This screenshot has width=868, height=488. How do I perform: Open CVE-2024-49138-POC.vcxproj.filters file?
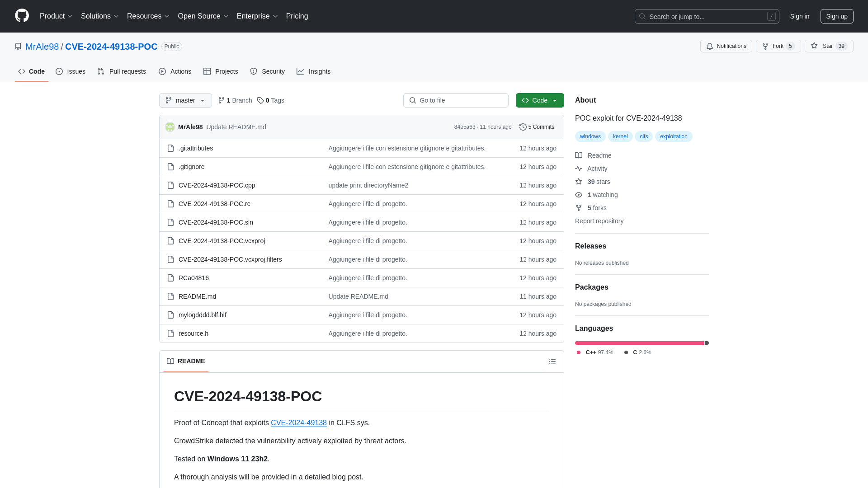pos(230,259)
